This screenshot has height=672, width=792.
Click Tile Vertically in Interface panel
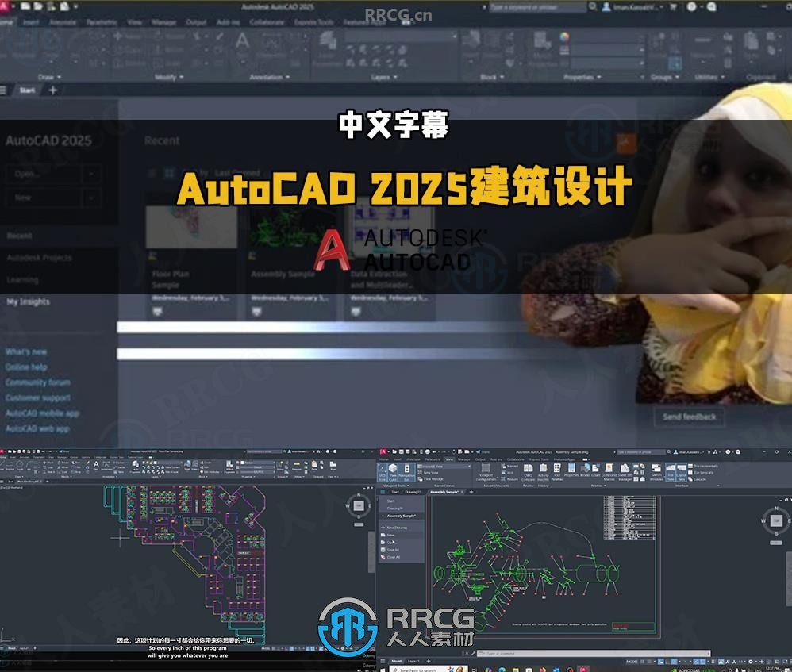(x=701, y=473)
